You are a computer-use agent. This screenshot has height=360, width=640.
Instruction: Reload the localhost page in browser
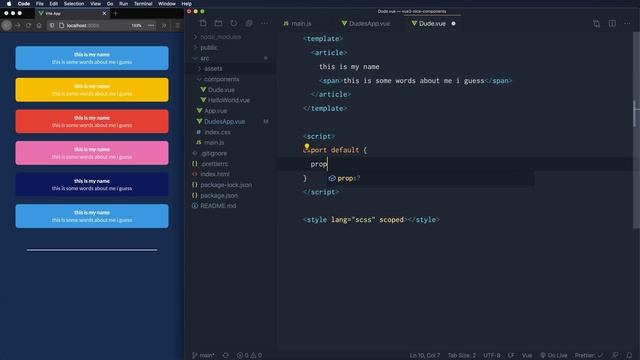[x=28, y=25]
